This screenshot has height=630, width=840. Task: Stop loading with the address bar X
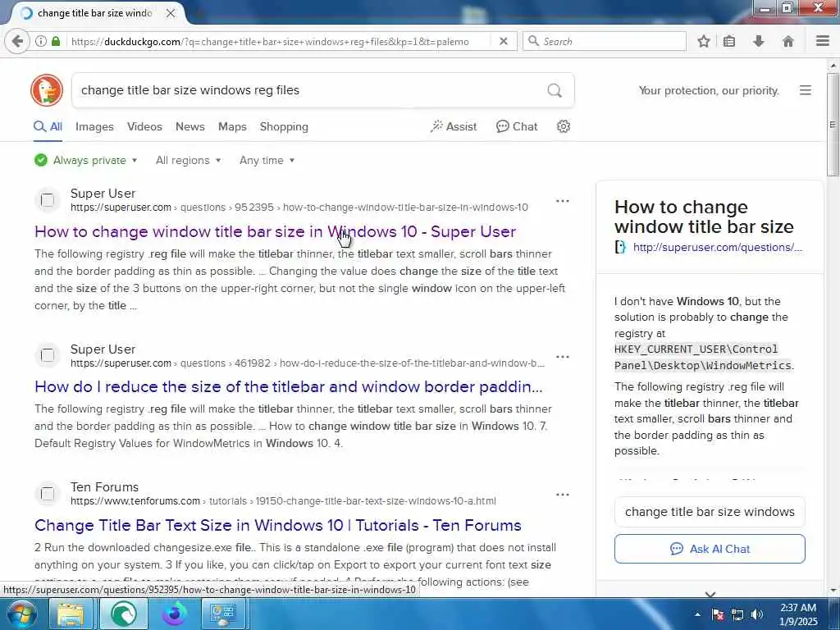(504, 41)
